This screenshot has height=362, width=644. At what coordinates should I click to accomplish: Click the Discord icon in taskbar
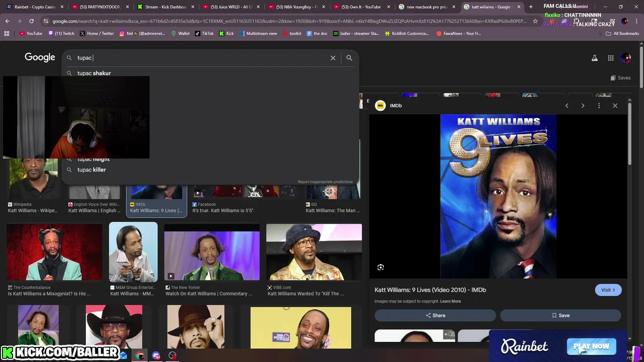[x=156, y=355]
